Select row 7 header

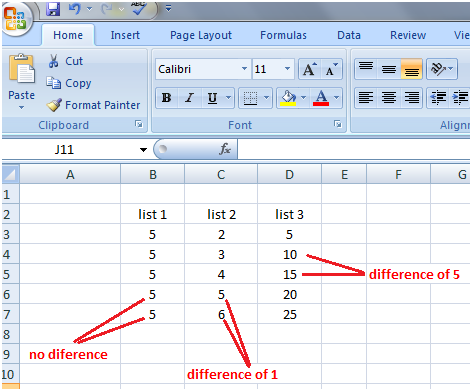pos(11,314)
